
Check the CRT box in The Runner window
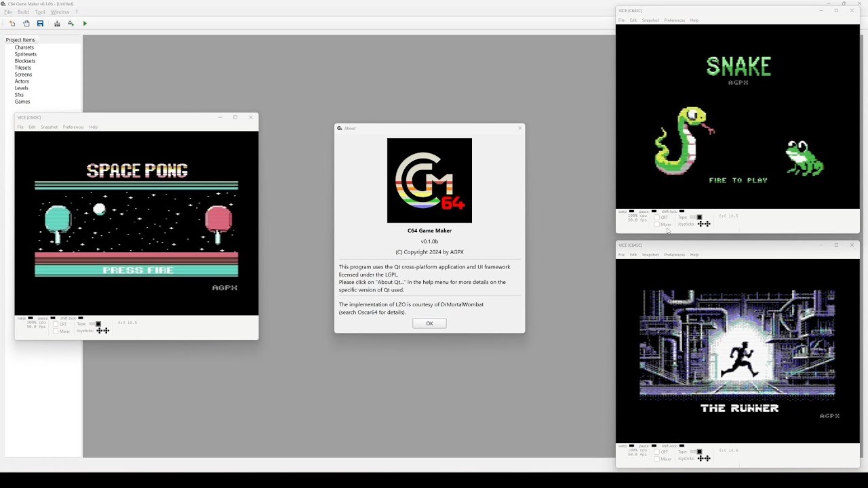(x=656, y=452)
